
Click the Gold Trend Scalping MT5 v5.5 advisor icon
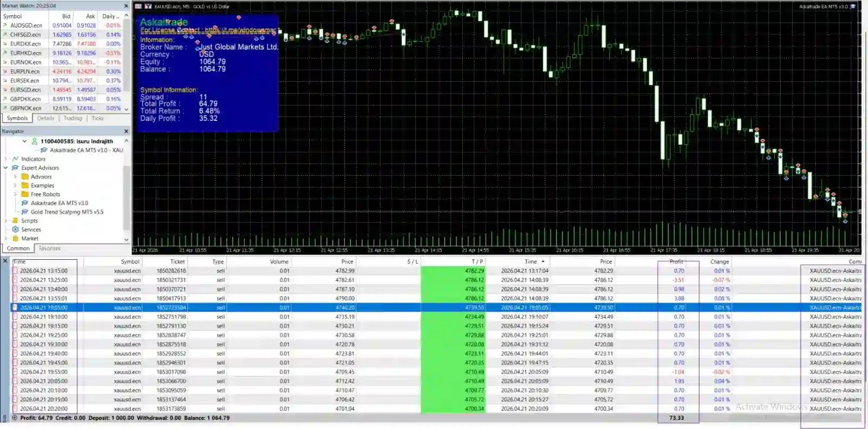coord(25,212)
